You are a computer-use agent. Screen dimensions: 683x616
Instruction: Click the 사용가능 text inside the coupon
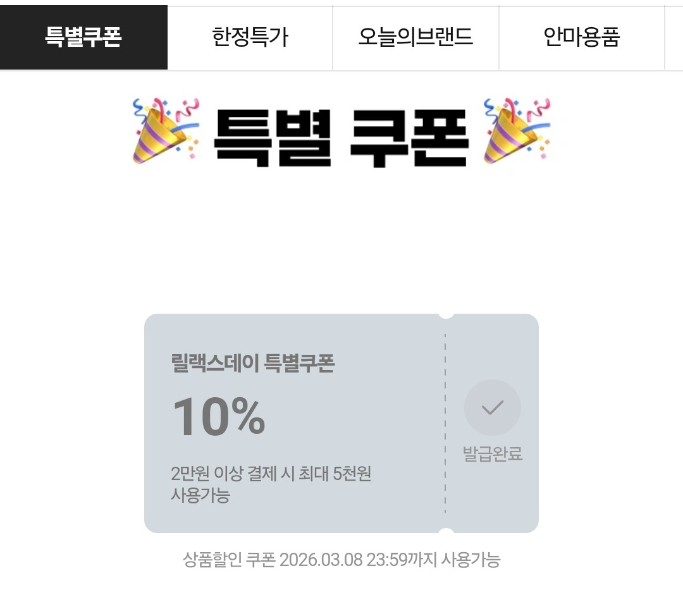point(200,495)
